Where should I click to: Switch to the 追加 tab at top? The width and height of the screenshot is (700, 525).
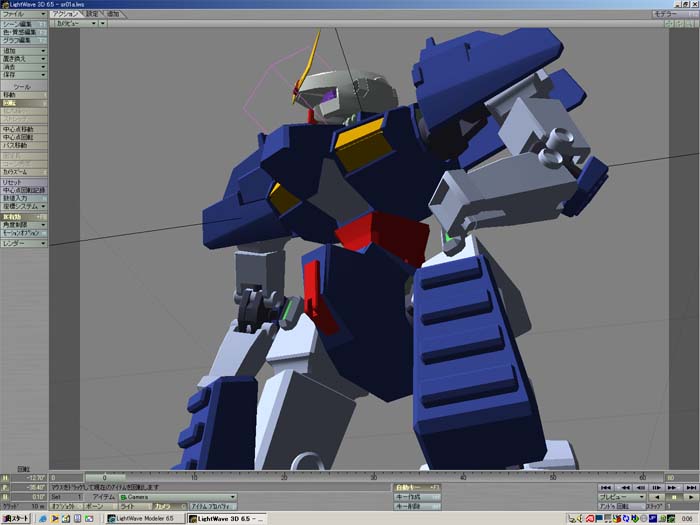tap(114, 14)
